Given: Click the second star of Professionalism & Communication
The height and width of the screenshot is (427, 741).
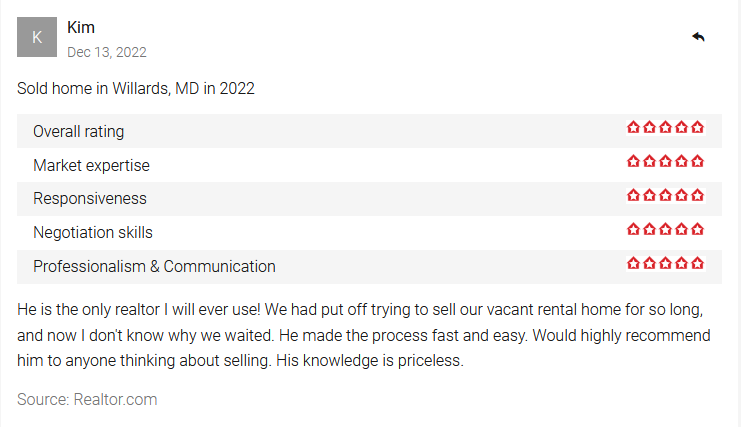Looking at the screenshot, I should coord(649,264).
